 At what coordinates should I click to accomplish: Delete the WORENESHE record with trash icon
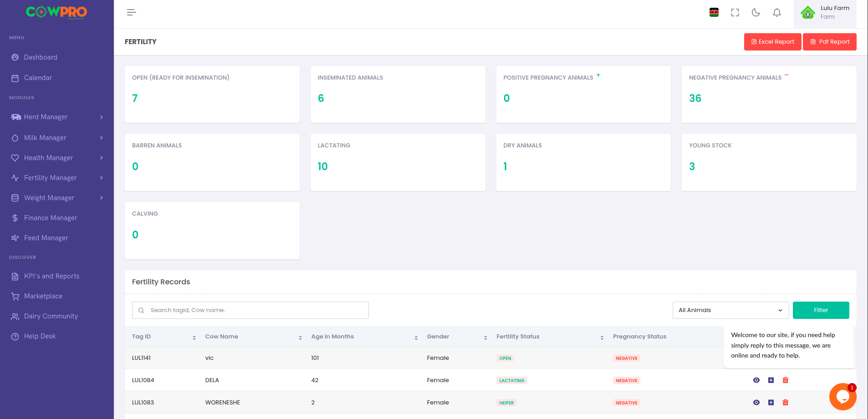point(785,403)
